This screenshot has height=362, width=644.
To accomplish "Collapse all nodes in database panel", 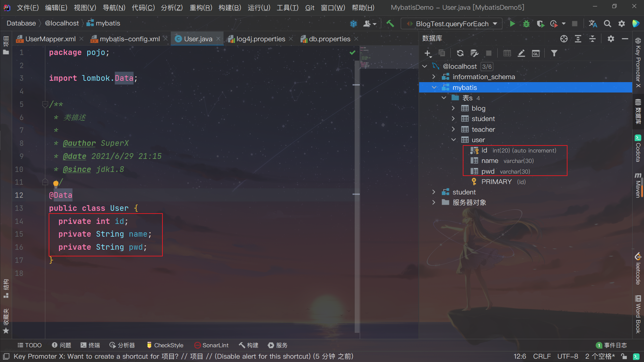I will pos(592,39).
